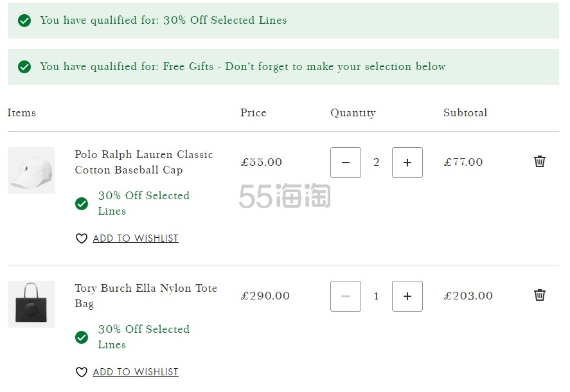This screenshot has width=570, height=392.
Task: Click disabled minus button for tote bag
Action: click(345, 296)
